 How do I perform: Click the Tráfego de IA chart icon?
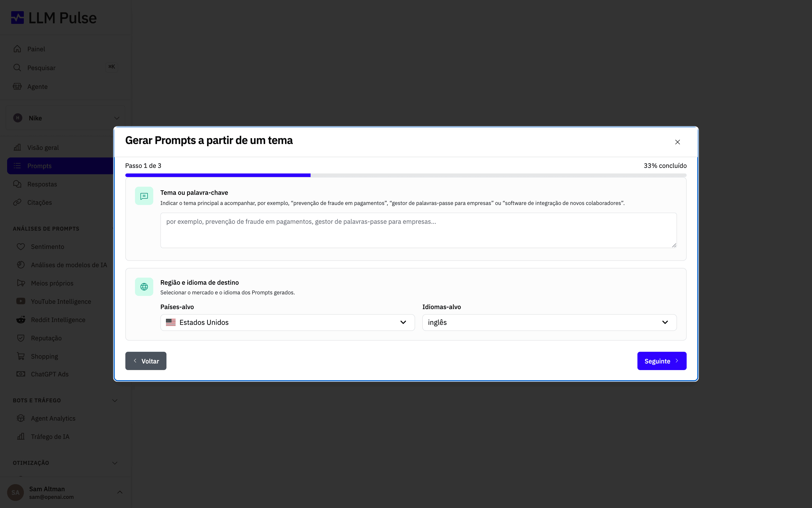(21, 436)
